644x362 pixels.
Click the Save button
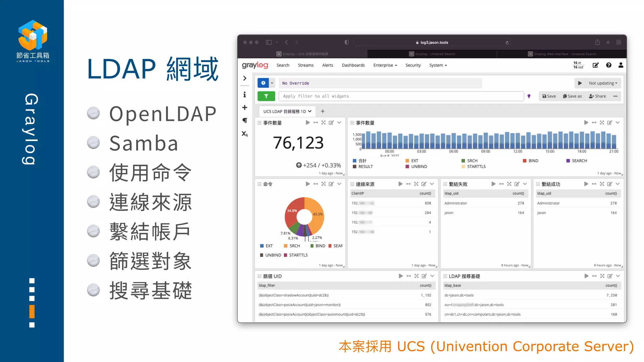(549, 96)
